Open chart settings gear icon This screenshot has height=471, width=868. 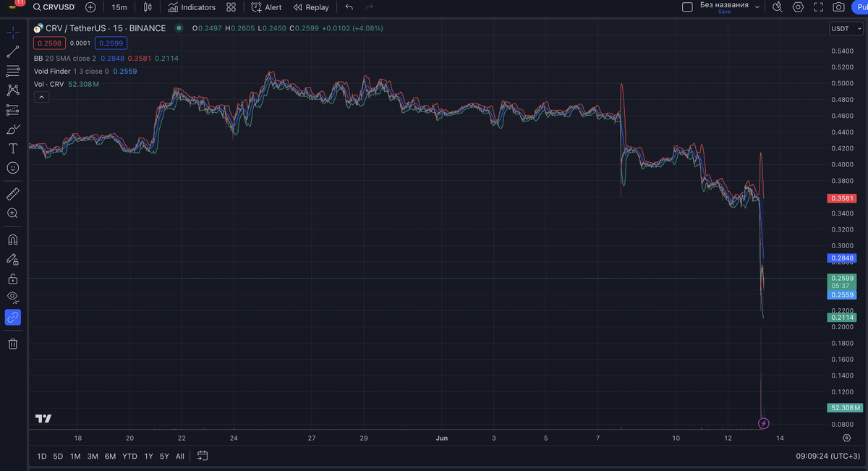[x=798, y=7]
